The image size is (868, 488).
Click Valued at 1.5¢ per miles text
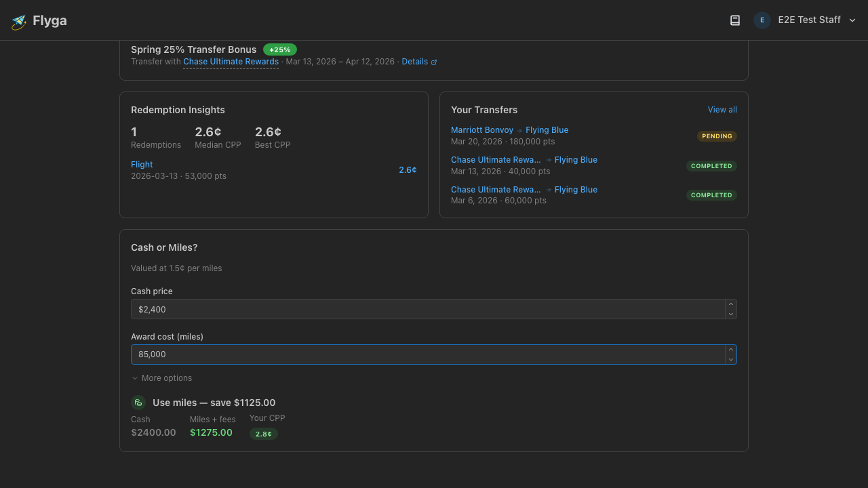(x=176, y=268)
